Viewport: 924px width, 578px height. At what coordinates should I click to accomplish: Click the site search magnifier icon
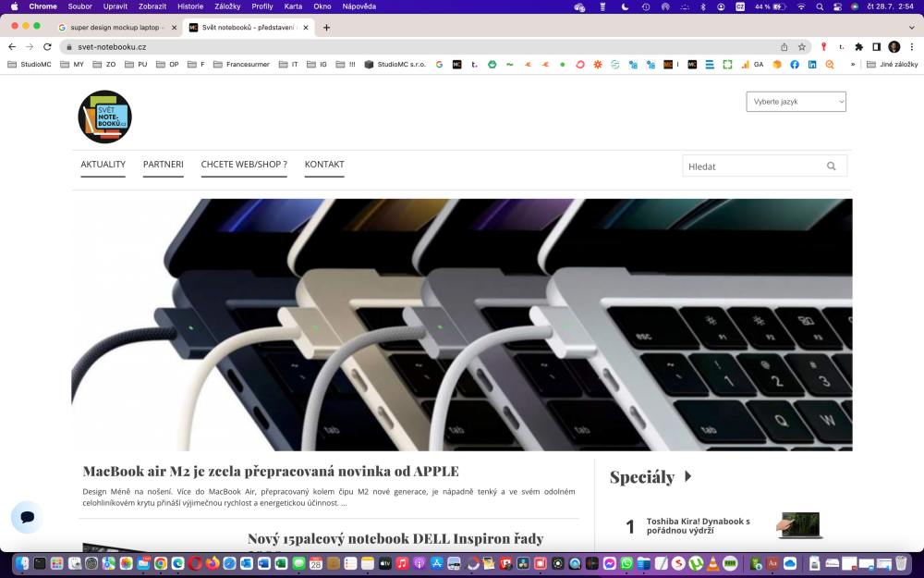[x=831, y=166]
